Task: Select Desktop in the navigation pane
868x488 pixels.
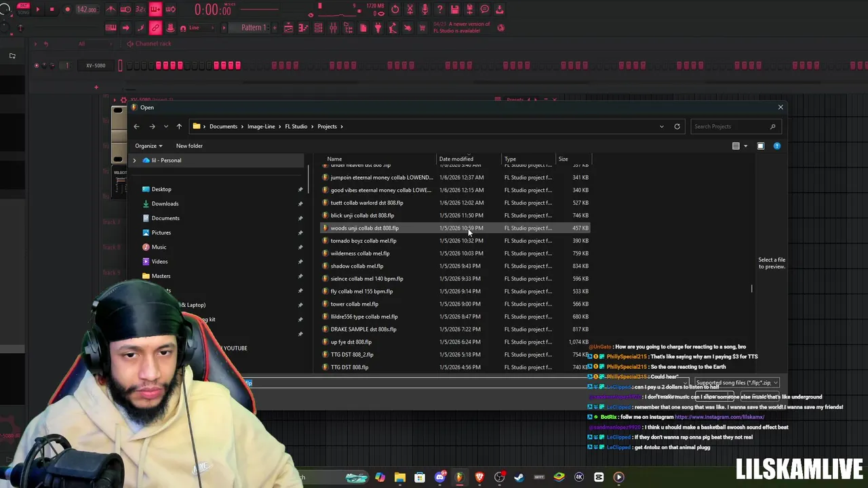Action: pos(161,189)
